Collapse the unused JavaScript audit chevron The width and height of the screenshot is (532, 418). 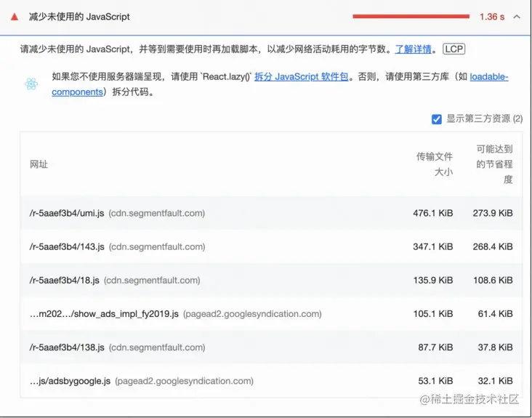(x=517, y=17)
